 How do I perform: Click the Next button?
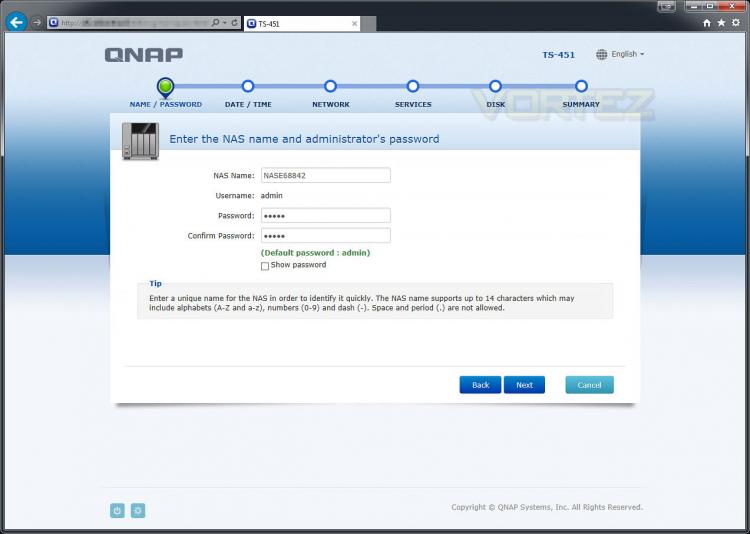(524, 385)
